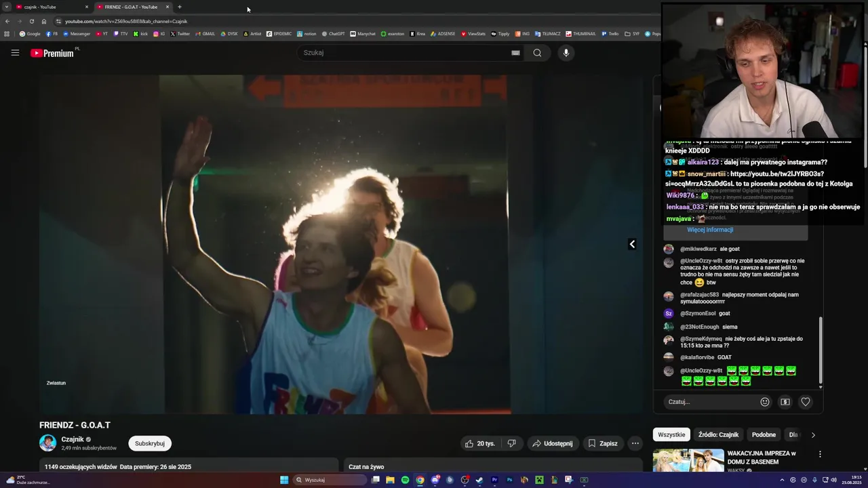Click the Udostępnij share button
Screen dimensions: 868x488
tap(552, 443)
